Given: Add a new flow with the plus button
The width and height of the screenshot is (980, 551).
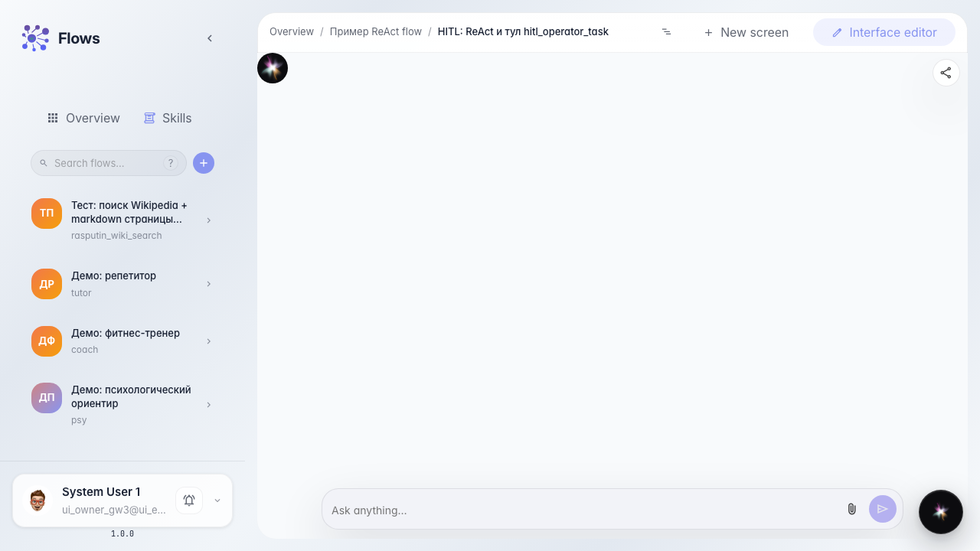Looking at the screenshot, I should (x=204, y=163).
